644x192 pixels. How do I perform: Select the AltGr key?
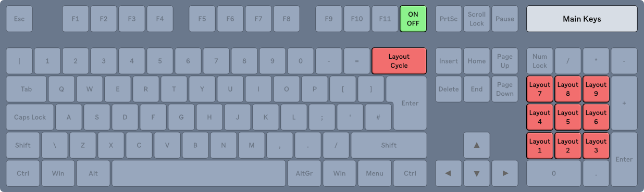[x=304, y=173]
